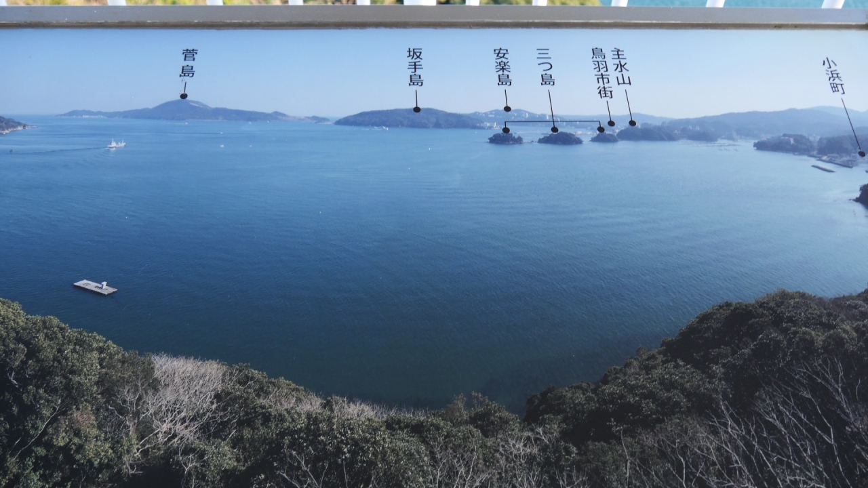Click the white boat on the left
The width and height of the screenshot is (868, 488).
(x=116, y=144)
